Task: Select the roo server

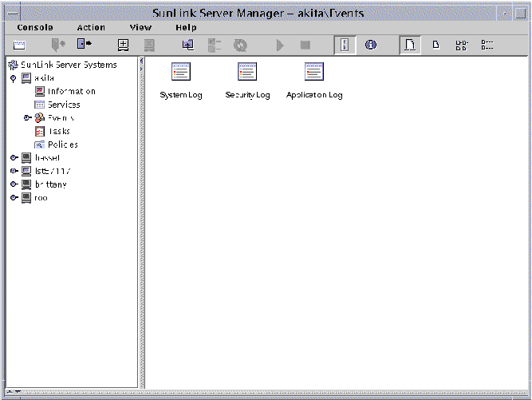Action: pos(41,198)
